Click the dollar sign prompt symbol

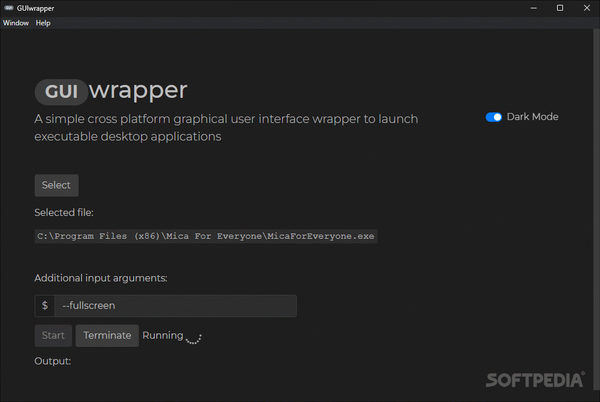[x=45, y=306]
